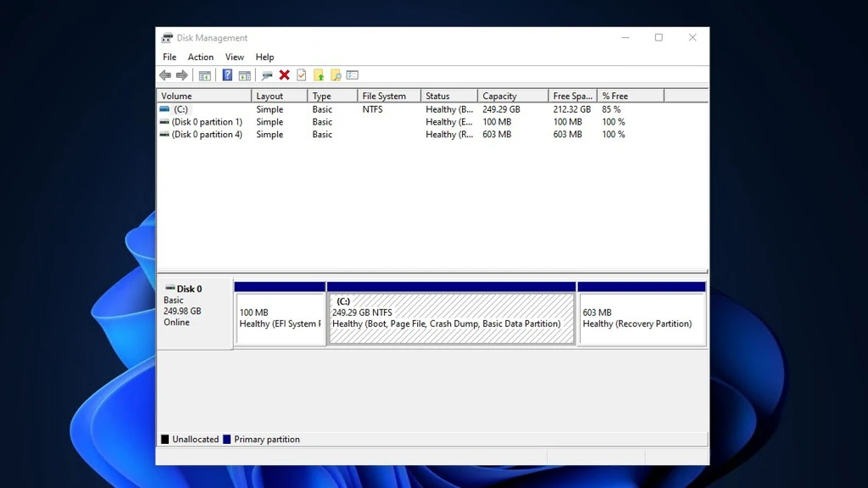Viewport: 868px width, 488px height.
Task: Sort by Capacity column header
Action: pyautogui.click(x=513, y=96)
